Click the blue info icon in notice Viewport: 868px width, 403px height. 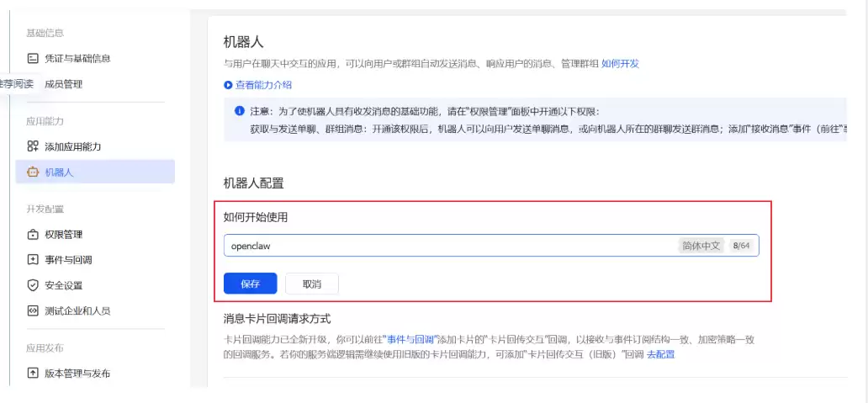click(240, 111)
